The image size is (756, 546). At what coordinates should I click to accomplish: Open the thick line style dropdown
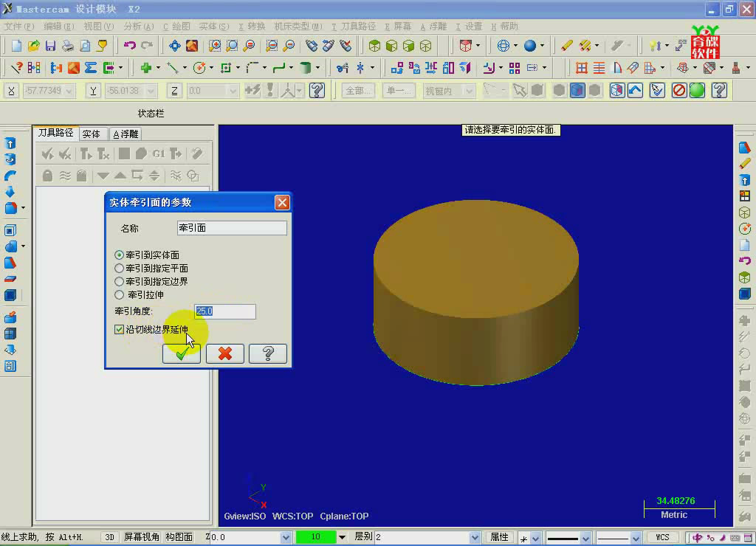585,537
